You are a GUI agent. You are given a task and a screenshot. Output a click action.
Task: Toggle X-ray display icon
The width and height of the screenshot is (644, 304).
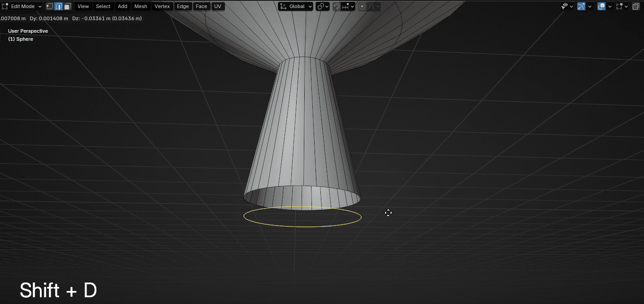tap(635, 6)
